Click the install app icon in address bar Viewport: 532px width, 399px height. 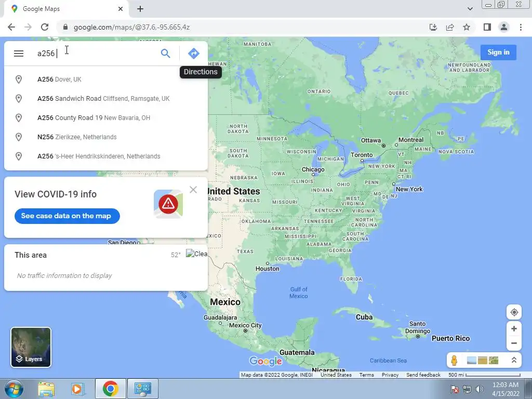(433, 27)
